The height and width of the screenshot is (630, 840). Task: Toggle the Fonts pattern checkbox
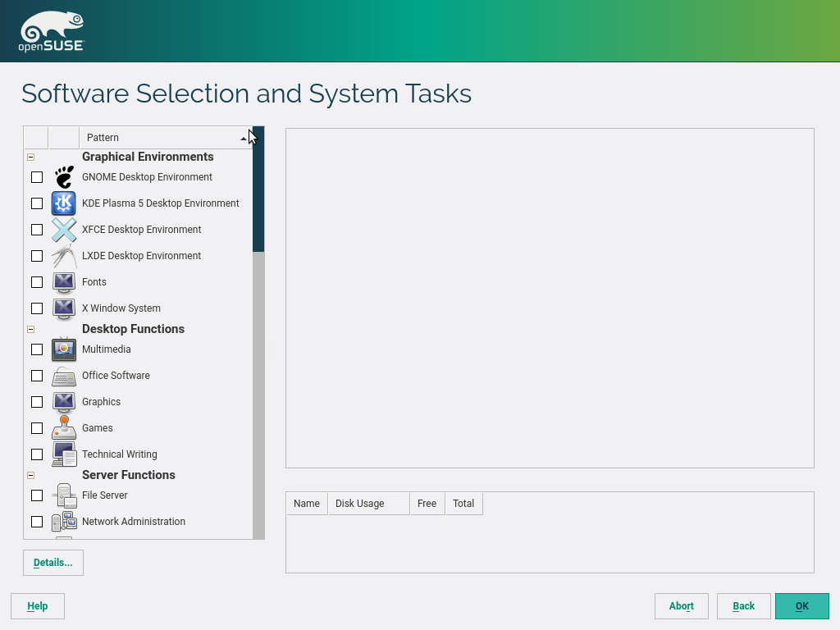tap(37, 282)
